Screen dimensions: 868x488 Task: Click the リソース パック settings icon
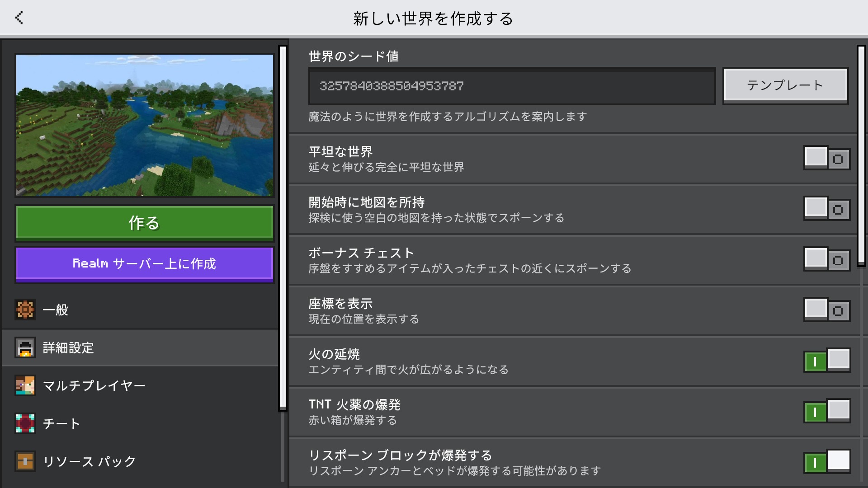click(x=25, y=461)
